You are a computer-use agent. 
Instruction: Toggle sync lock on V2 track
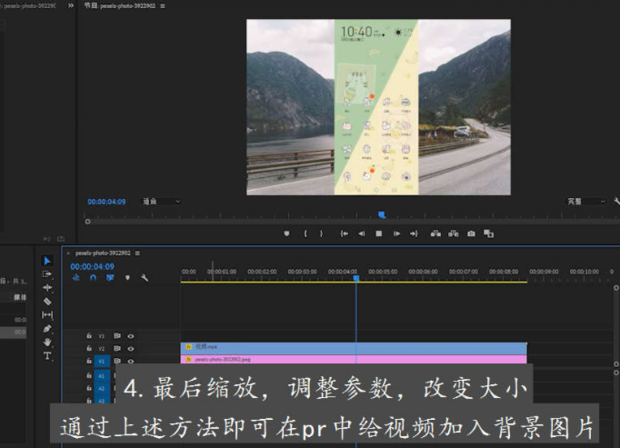[x=117, y=348]
